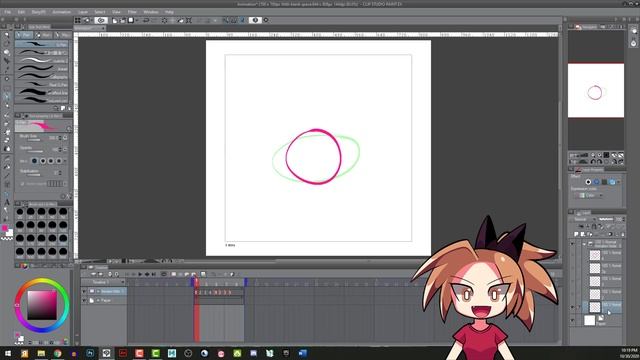This screenshot has width=640, height=360.
Task: Toggle visibility of the animation folder track
Action: coord(84,291)
